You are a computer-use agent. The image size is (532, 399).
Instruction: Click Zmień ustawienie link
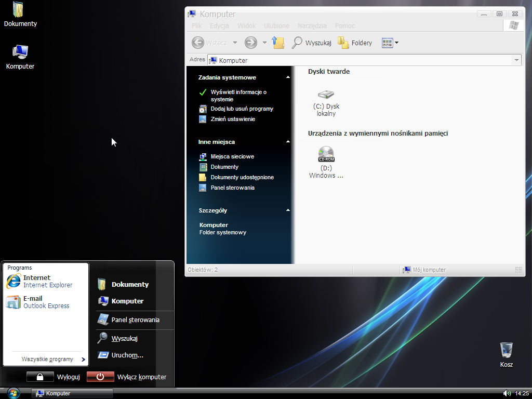(x=233, y=119)
